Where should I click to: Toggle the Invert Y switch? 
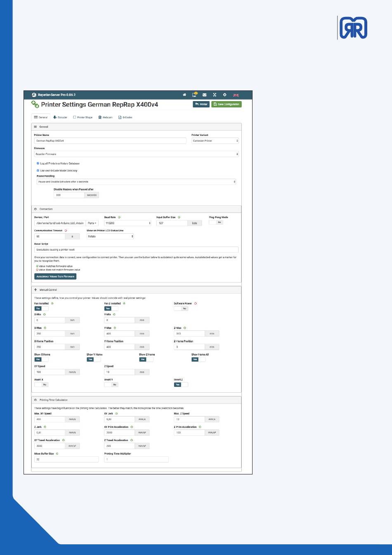pos(111,384)
